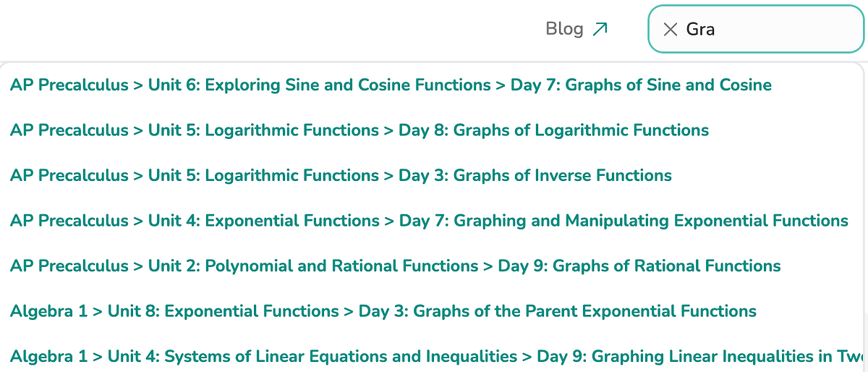Click AP Precalculus in the Unit 2 result

tap(69, 266)
